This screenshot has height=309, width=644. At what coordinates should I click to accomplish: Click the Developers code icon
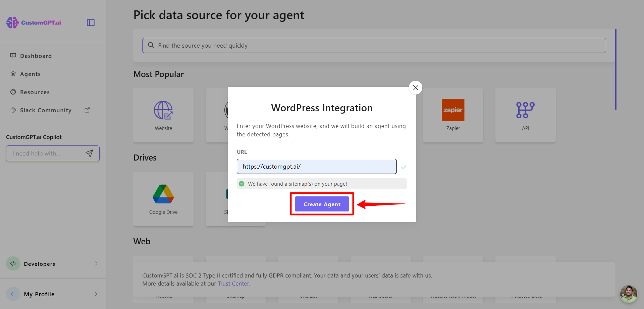pyautogui.click(x=13, y=263)
